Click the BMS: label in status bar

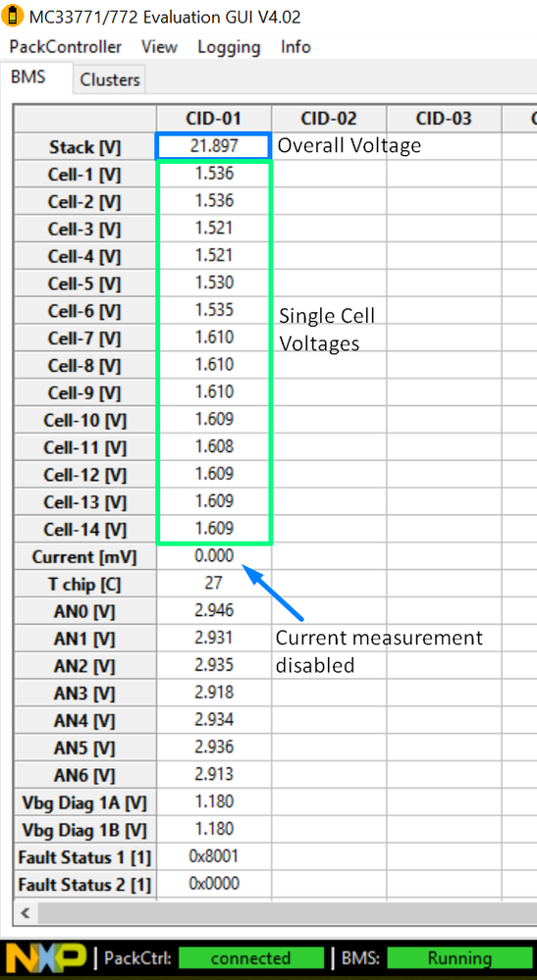(x=361, y=958)
